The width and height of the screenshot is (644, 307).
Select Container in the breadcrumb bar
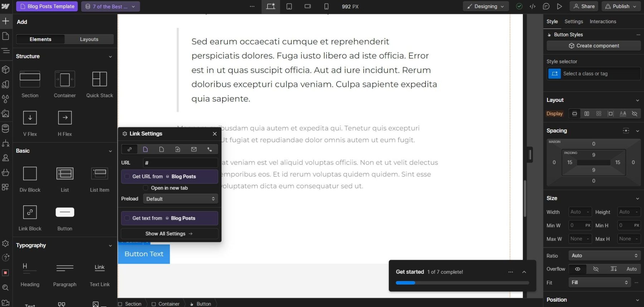coord(165,304)
